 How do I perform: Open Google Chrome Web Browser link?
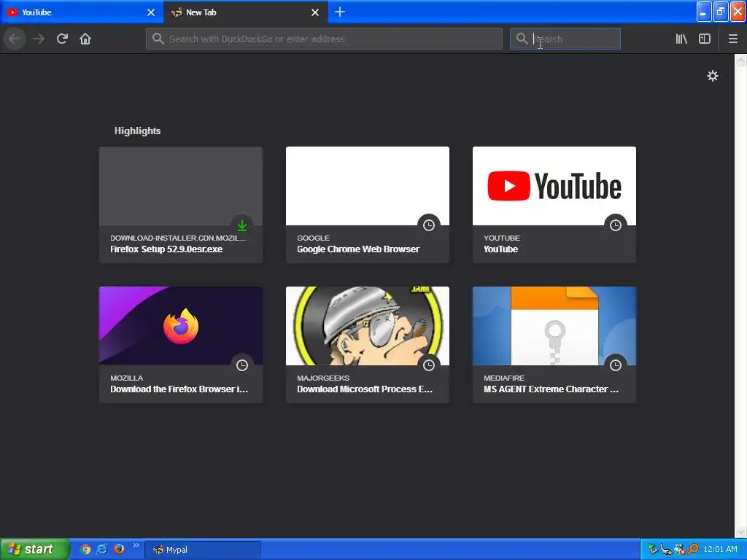pos(358,249)
